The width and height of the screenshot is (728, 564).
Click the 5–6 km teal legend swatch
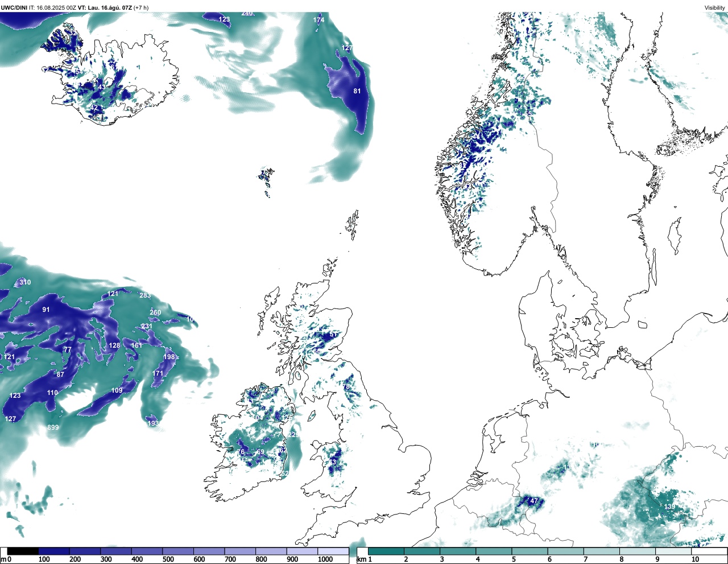point(530,551)
